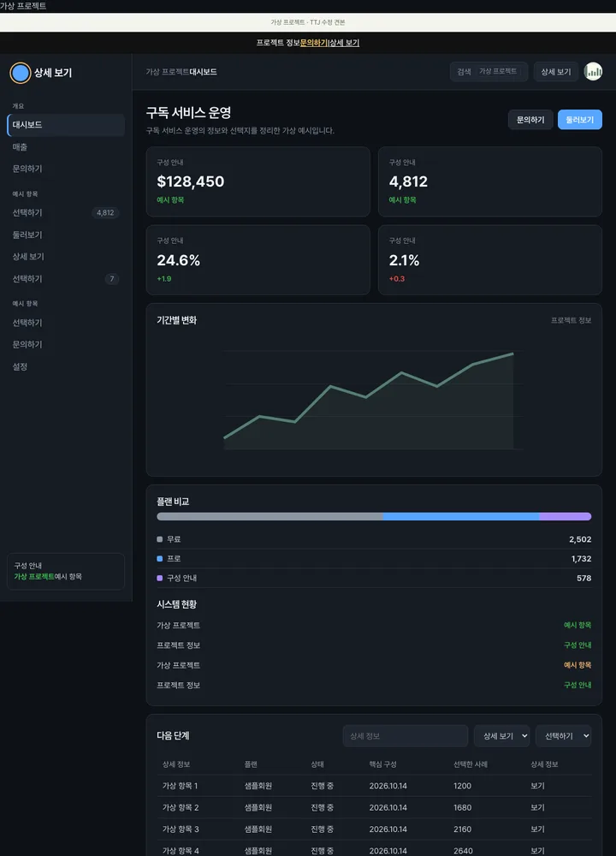Open the 상세 보기 dropdown above the table
616x856 pixels.
pyautogui.click(x=501, y=736)
